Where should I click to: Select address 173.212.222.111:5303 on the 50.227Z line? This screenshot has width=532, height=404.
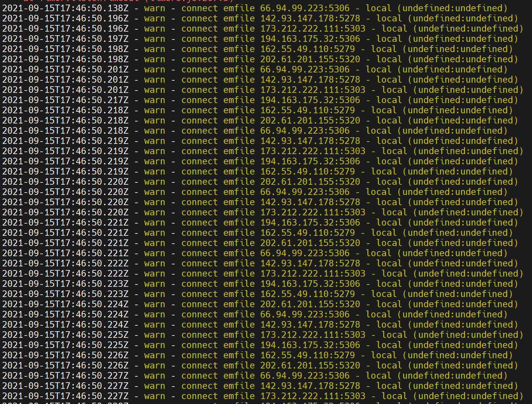point(313,396)
